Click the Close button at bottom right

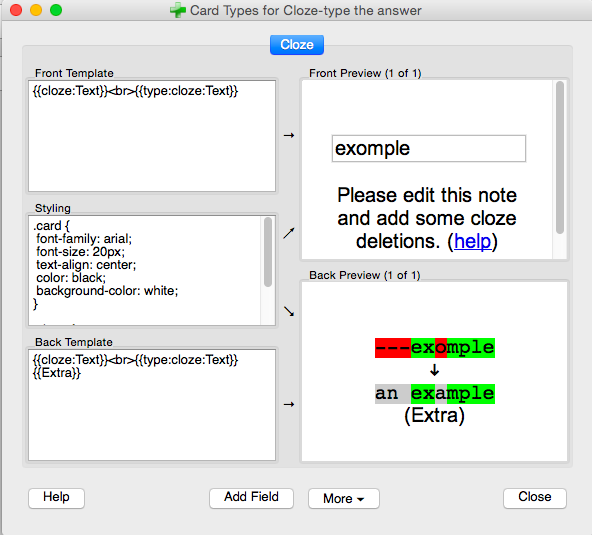[535, 498]
